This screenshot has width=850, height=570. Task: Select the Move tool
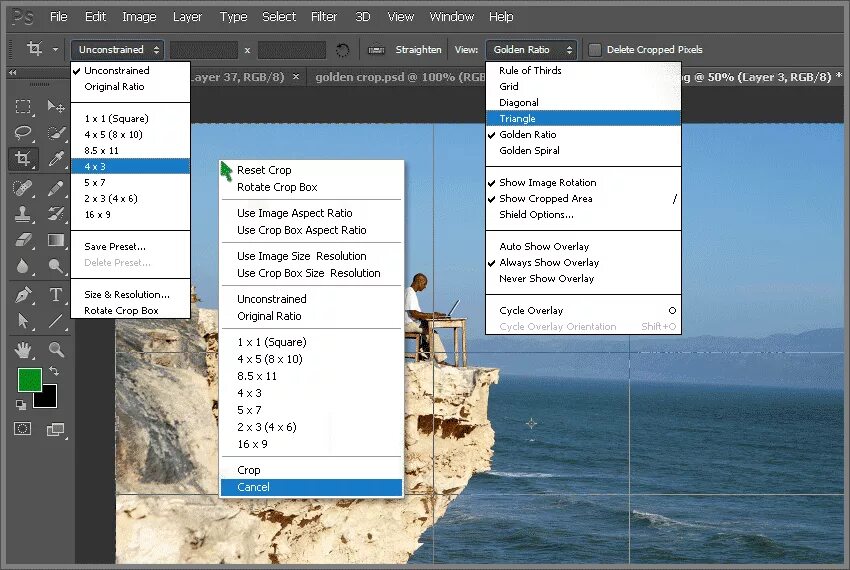pyautogui.click(x=55, y=106)
